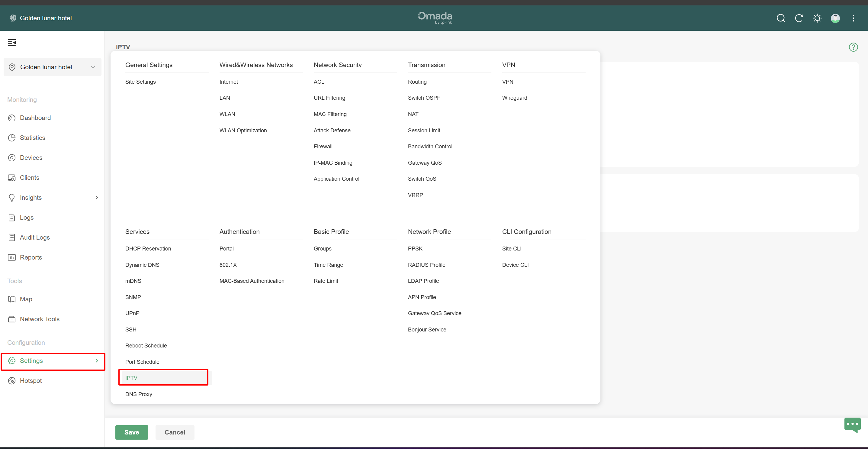Image resolution: width=868 pixels, height=449 pixels.
Task: Open Dynamic DNS
Action: click(142, 265)
